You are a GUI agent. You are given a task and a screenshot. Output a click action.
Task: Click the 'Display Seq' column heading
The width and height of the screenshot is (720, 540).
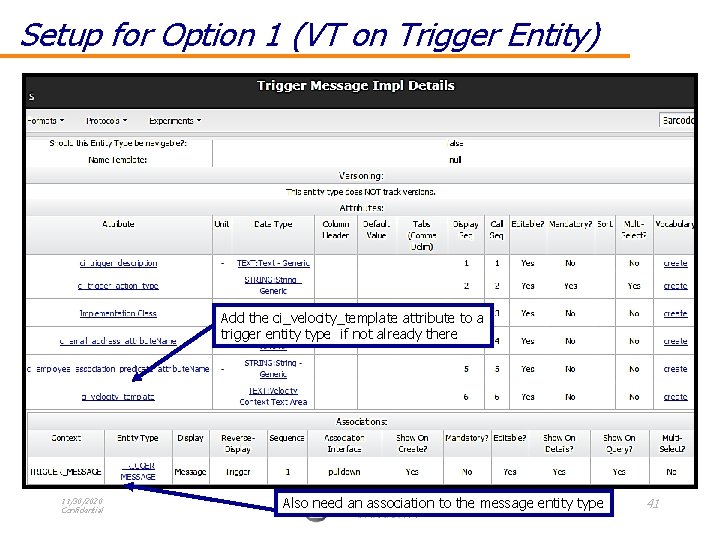466,230
